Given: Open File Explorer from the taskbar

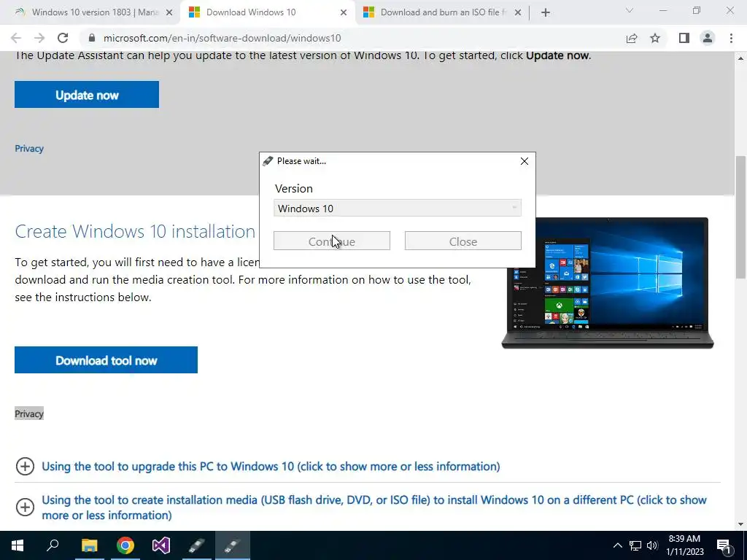Looking at the screenshot, I should click(89, 545).
